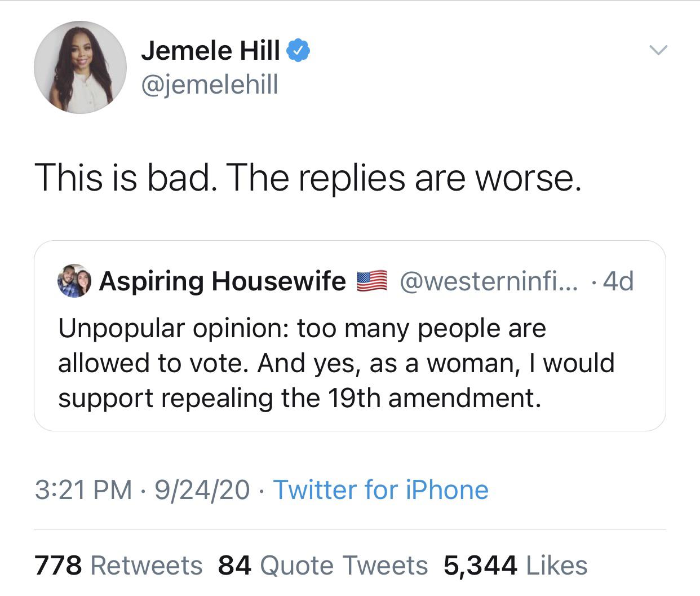Click the Jemele Hill display name
The height and width of the screenshot is (596, 700).
tap(212, 51)
